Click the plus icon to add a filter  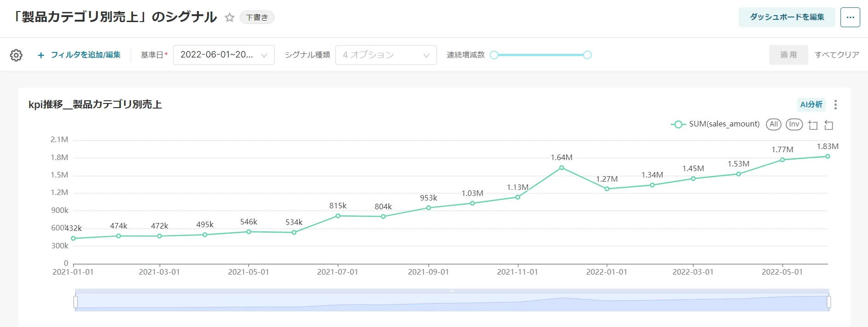click(x=41, y=55)
